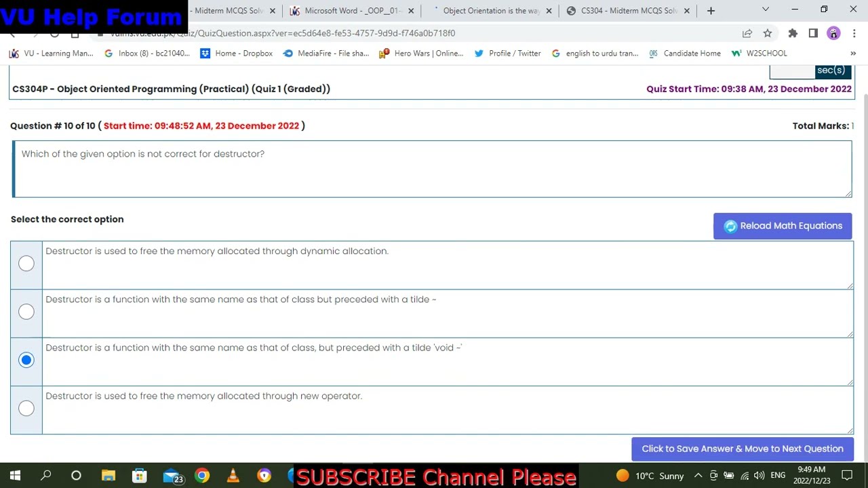
Task: Open 'MediaFire - File sha...' bookmark
Action: [326, 54]
